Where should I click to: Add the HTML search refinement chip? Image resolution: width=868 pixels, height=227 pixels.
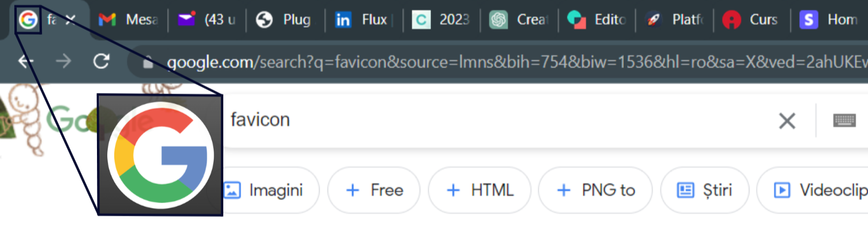(479, 190)
